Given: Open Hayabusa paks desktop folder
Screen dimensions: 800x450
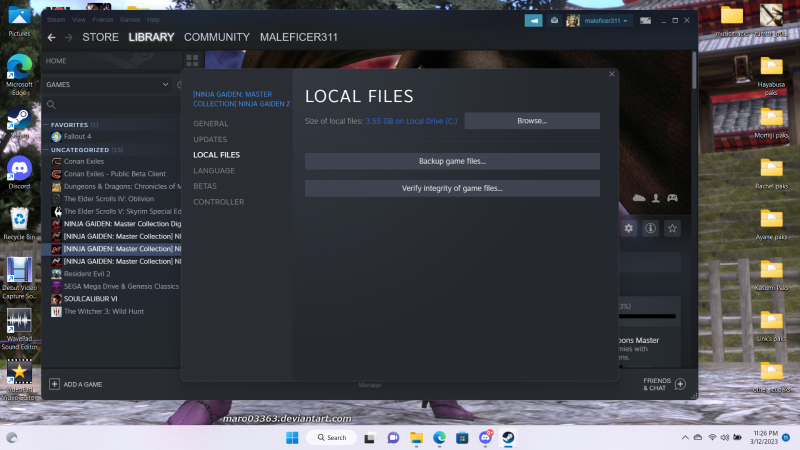Looking at the screenshot, I should (x=771, y=76).
